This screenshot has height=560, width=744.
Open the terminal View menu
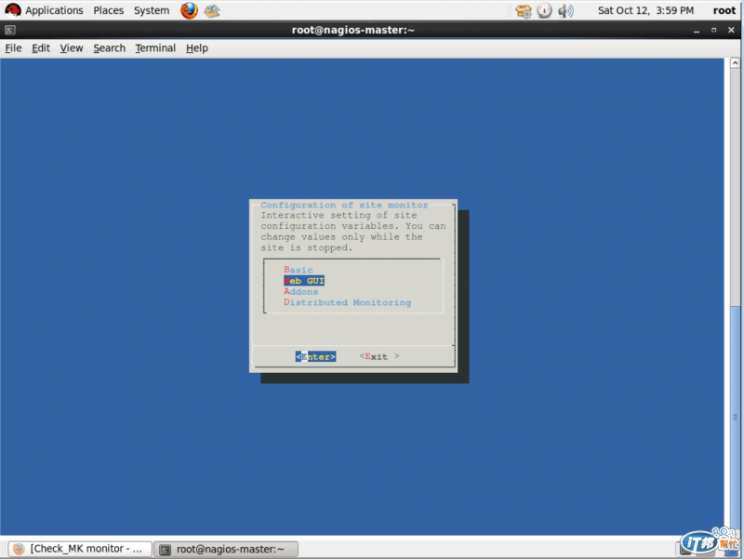pos(72,48)
